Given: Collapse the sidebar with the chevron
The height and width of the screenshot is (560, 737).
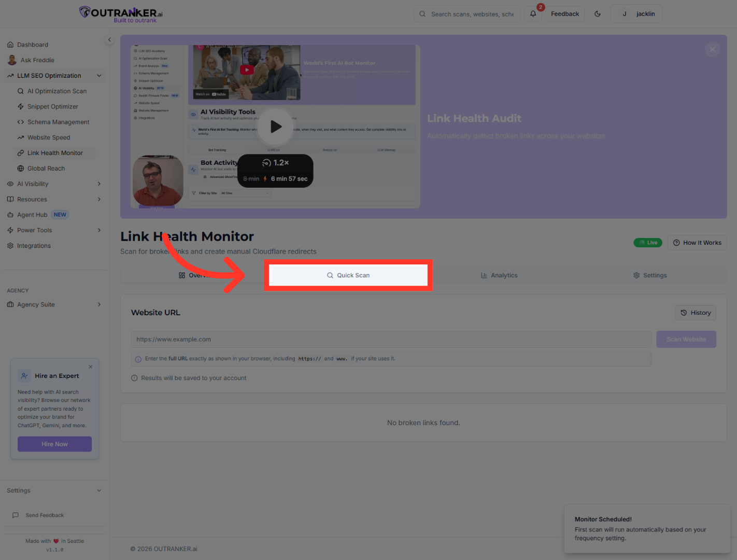Looking at the screenshot, I should (109, 39).
